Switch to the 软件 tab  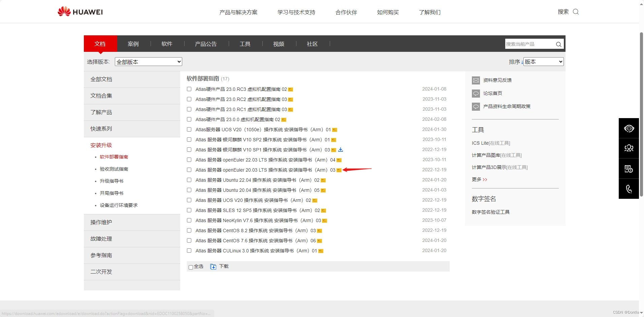(167, 44)
